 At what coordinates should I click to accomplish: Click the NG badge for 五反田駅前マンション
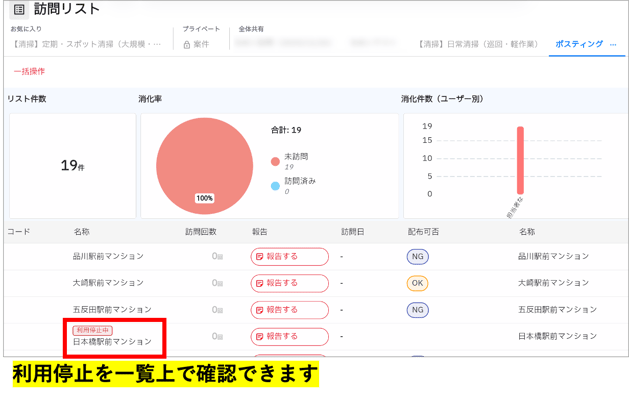point(418,310)
